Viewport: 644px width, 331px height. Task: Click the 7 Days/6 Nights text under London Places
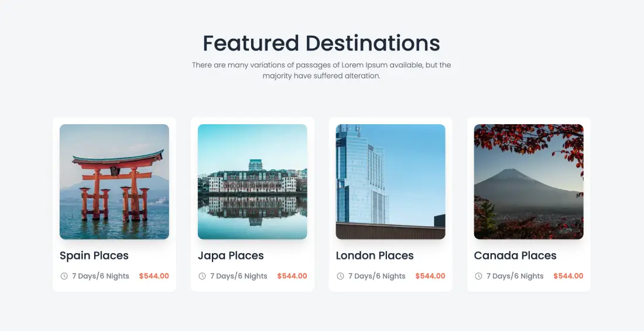377,276
